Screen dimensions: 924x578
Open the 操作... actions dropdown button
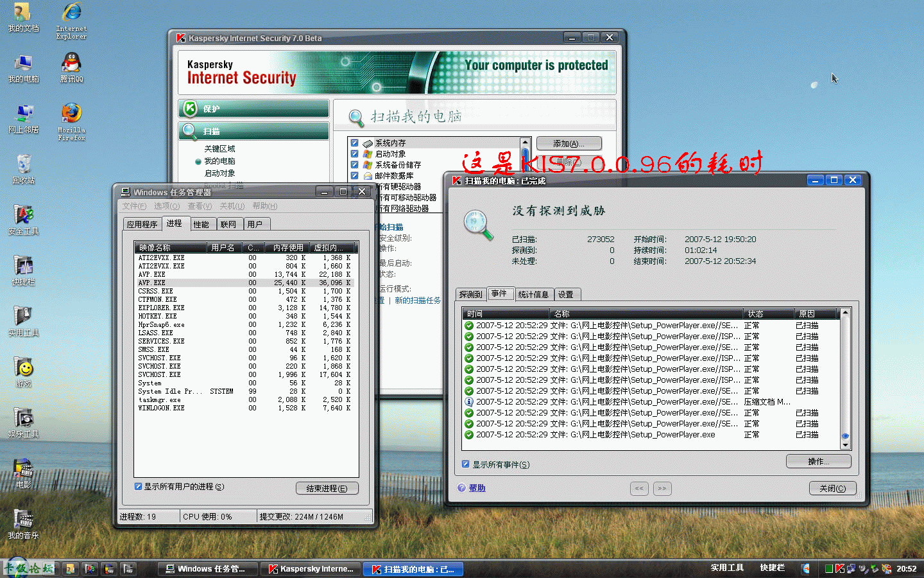tap(819, 462)
